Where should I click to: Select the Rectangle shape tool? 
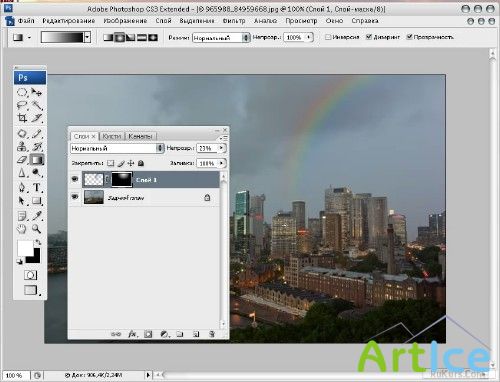click(37, 201)
